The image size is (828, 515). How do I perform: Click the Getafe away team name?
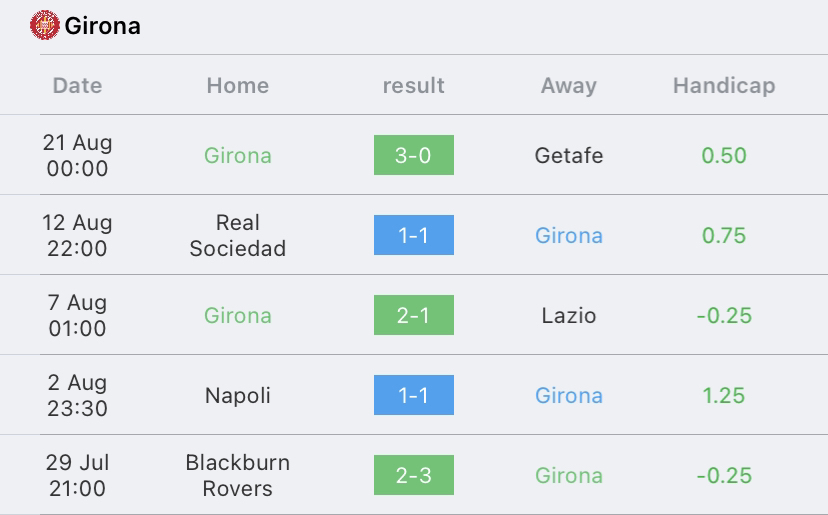(569, 155)
